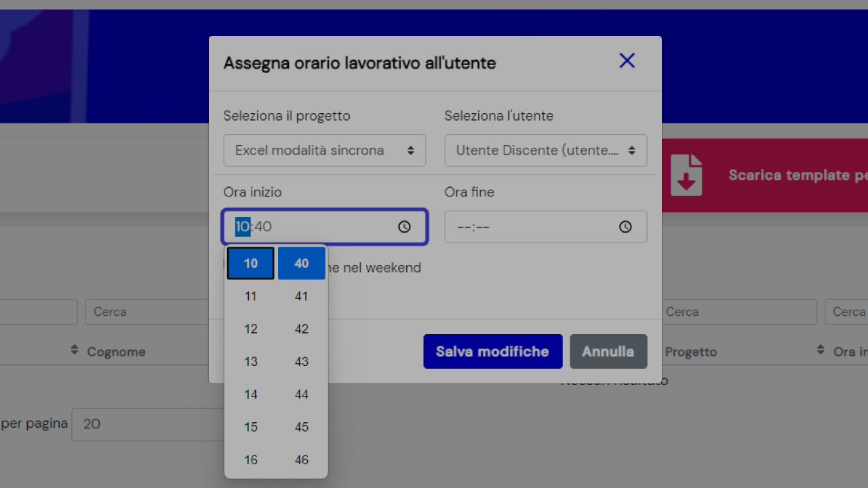The width and height of the screenshot is (868, 488).
Task: Click the Ora fine time input
Action: point(529,227)
